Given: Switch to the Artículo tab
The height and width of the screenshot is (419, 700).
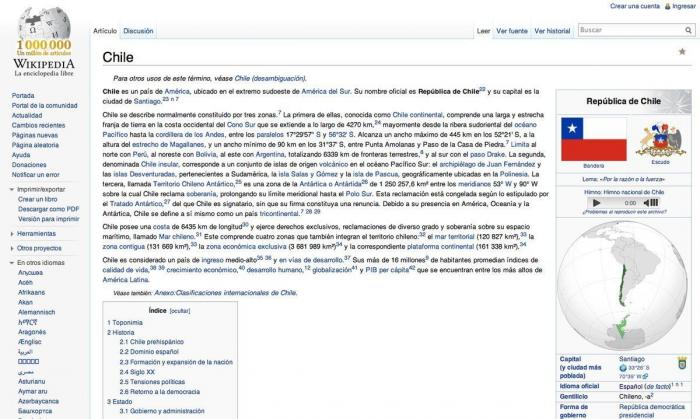Looking at the screenshot, I should click(x=105, y=31).
